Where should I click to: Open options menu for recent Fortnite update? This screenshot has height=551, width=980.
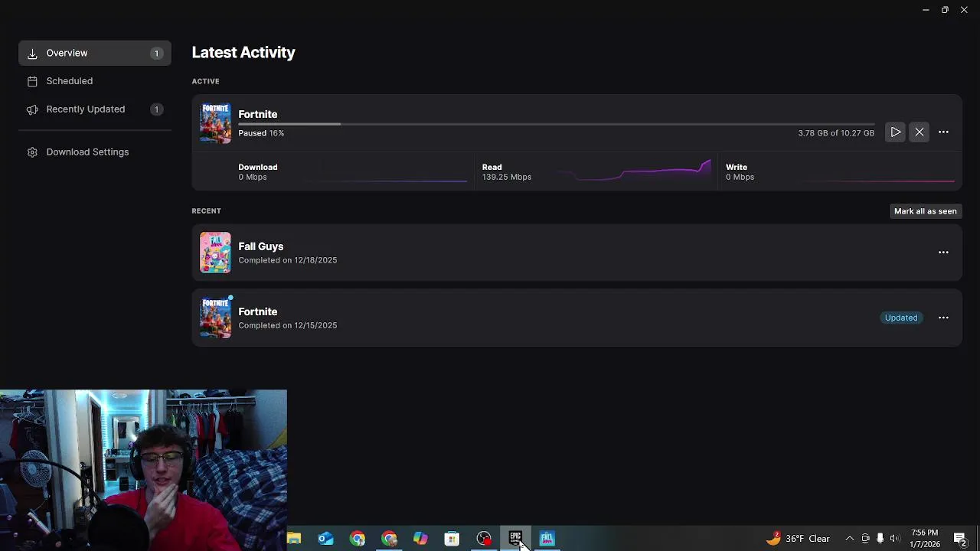click(943, 318)
